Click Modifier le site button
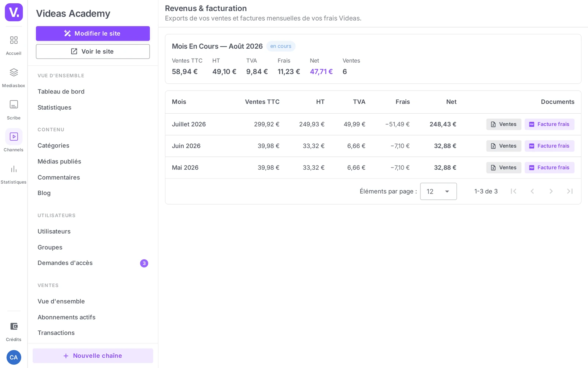Screen dimensions: 588x368 point(93,33)
